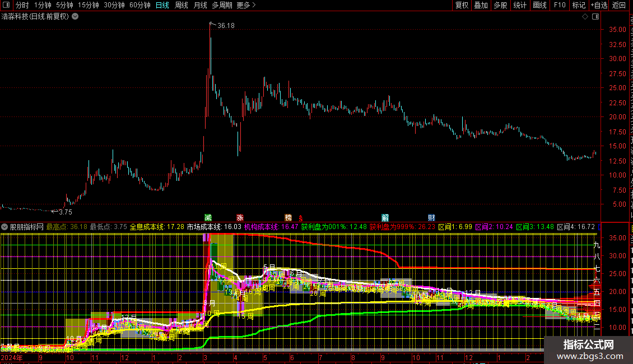The height and width of the screenshot is (364, 633).
Task: Click the panel layout icon at top-left
Action: [x=6, y=5]
